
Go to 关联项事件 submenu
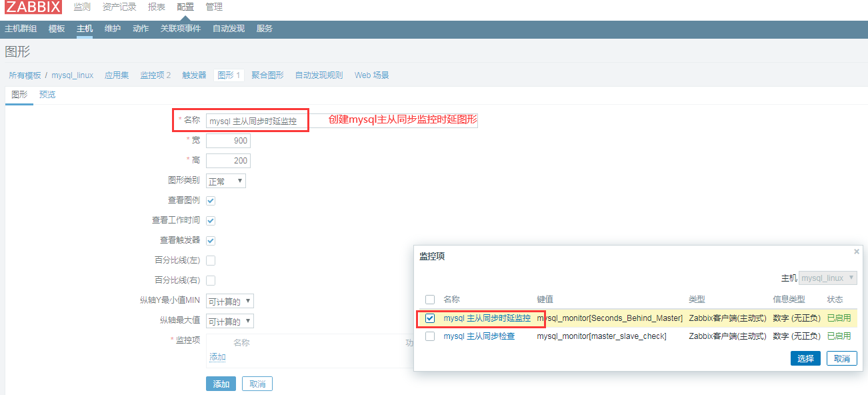coord(181,29)
